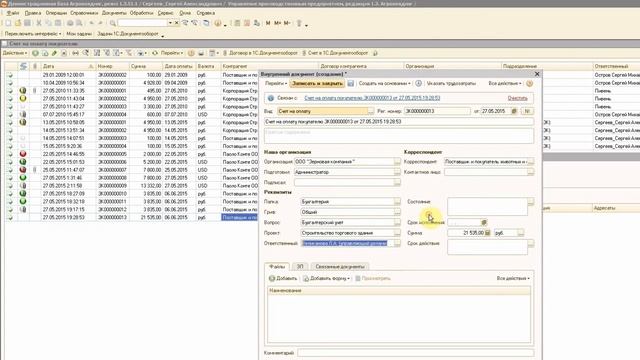Screen dimensions: 640x360
Task: Click the refresh arrows icon in list toolbar
Action: (155, 53)
